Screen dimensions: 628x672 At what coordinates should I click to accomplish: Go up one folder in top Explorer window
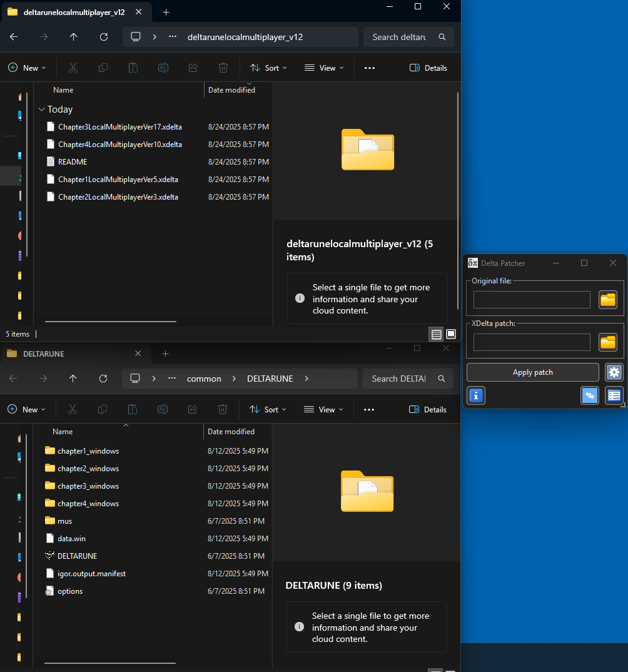tap(74, 37)
